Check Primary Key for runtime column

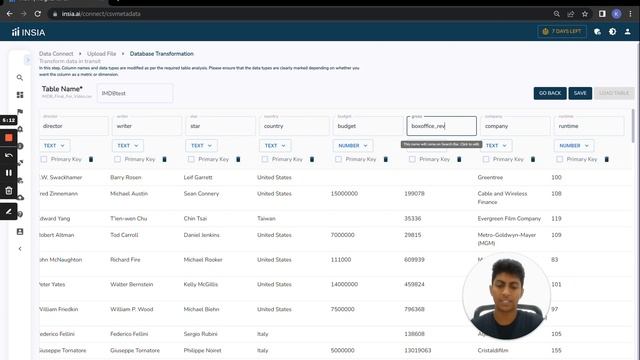click(x=560, y=159)
